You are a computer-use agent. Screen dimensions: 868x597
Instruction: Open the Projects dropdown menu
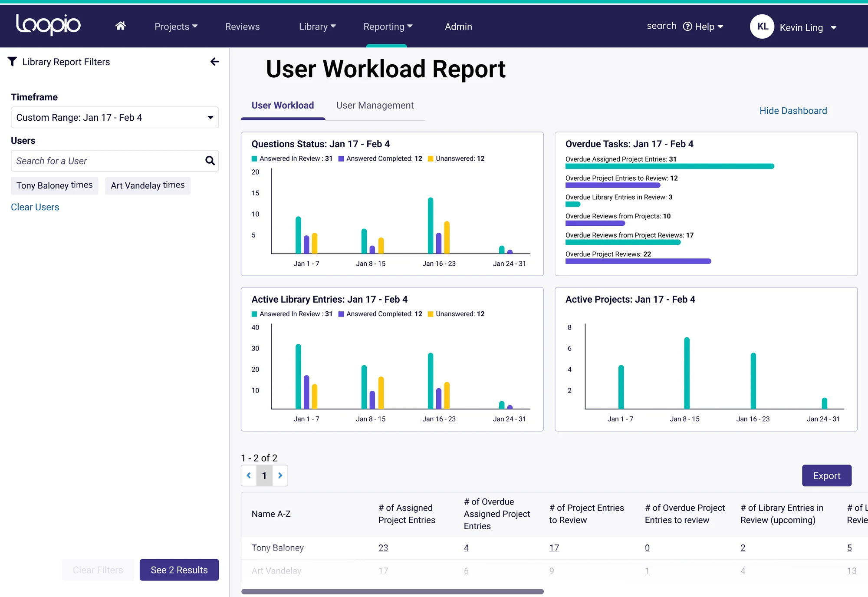pyautogui.click(x=176, y=26)
